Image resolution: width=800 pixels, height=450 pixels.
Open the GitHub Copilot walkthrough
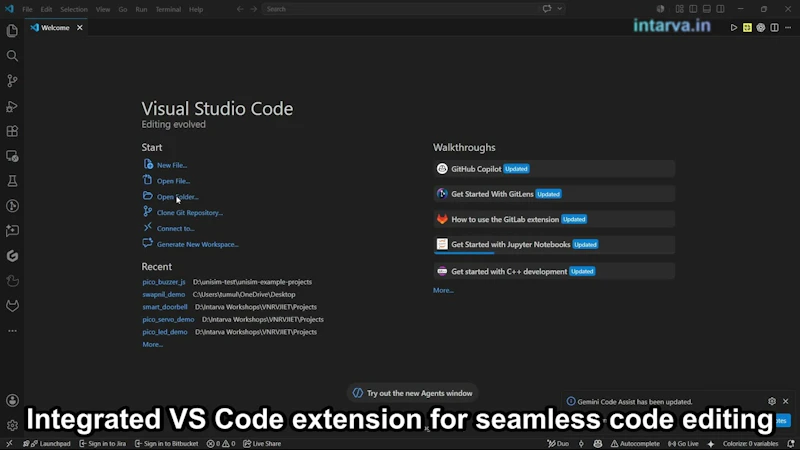click(x=554, y=169)
